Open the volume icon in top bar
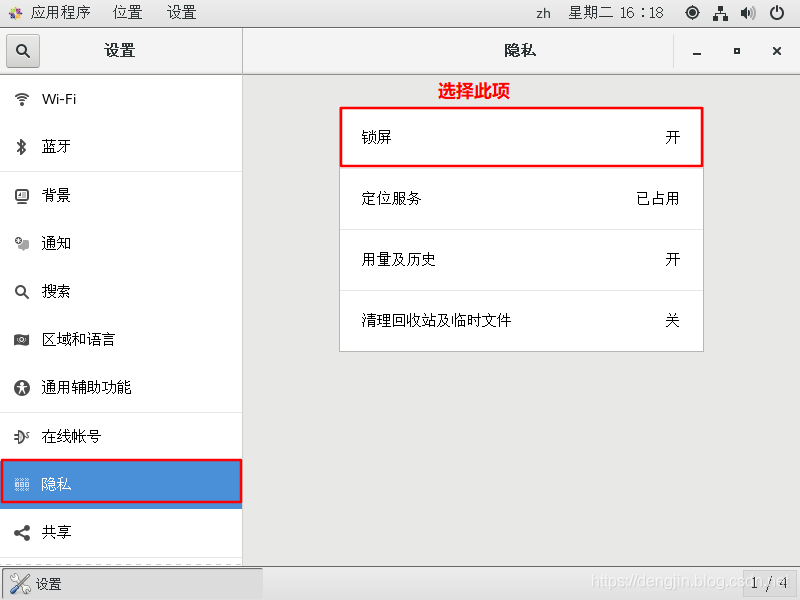The image size is (800, 600). (748, 13)
